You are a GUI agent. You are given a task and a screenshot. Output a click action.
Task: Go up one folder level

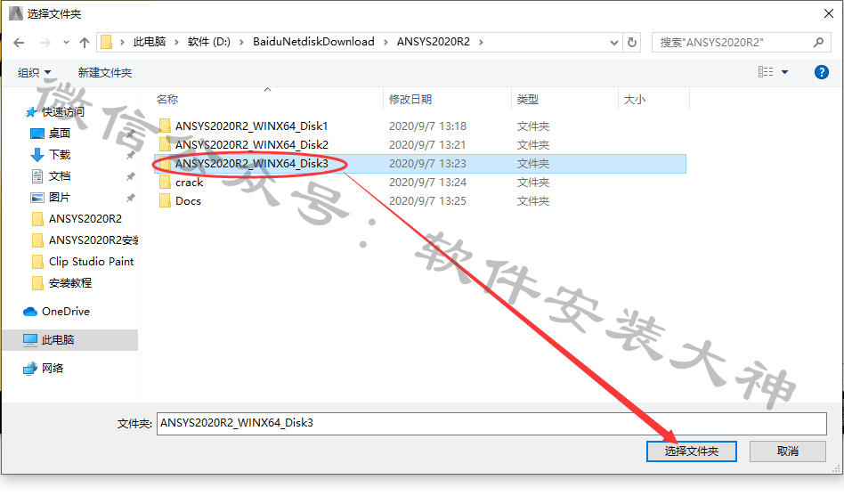coord(85,43)
